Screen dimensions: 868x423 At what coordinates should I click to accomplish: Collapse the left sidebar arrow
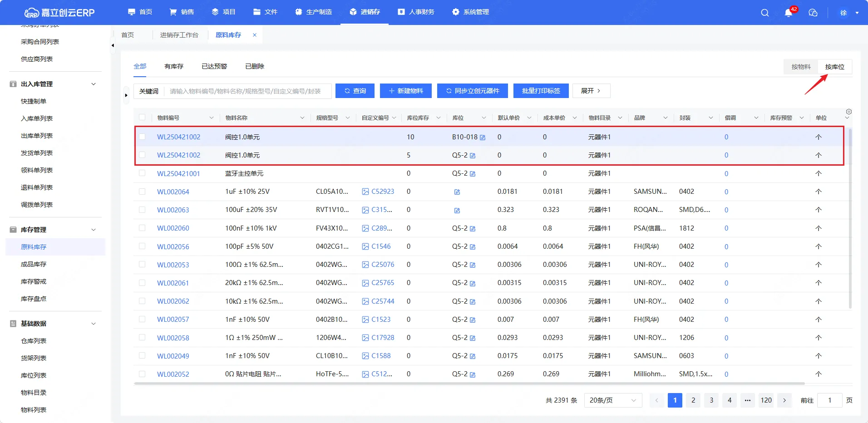tap(113, 45)
